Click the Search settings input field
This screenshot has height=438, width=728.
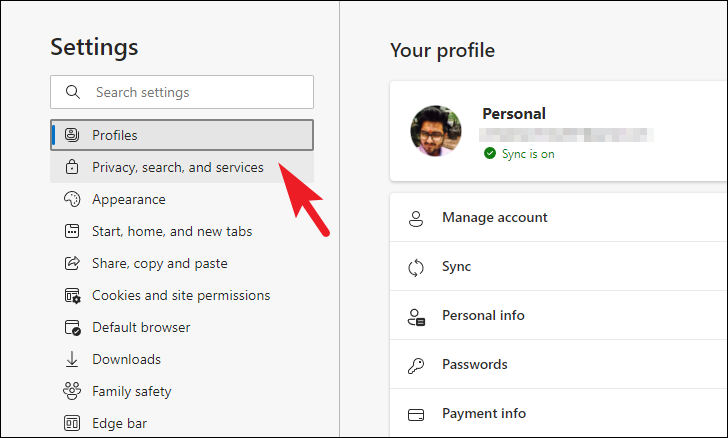pyautogui.click(x=182, y=92)
